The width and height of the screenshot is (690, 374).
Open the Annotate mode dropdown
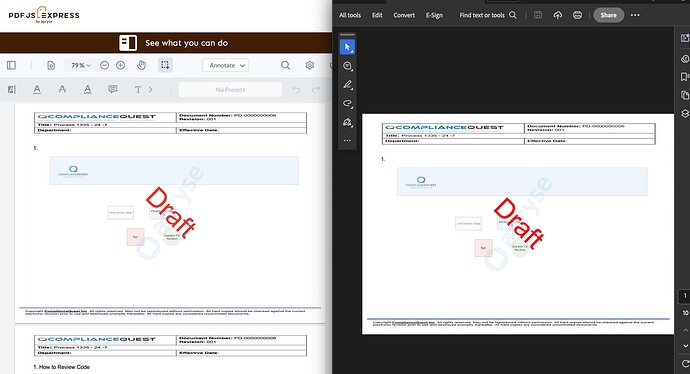(226, 65)
